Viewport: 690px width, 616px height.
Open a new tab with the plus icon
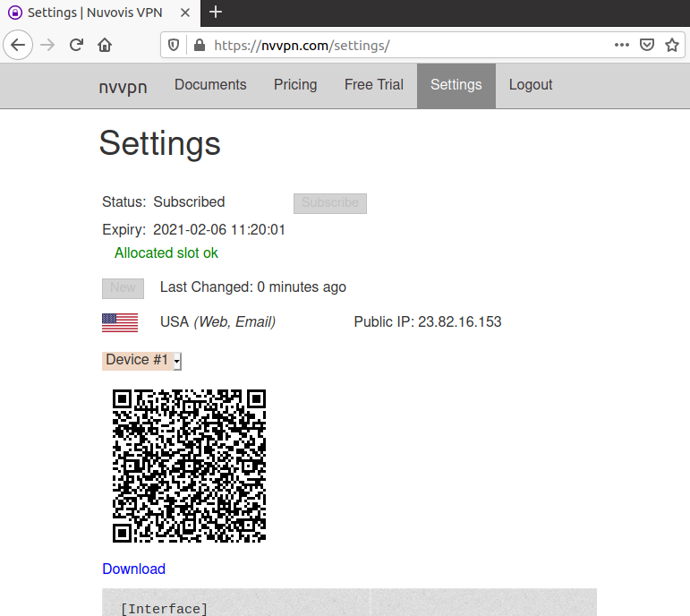tap(215, 13)
